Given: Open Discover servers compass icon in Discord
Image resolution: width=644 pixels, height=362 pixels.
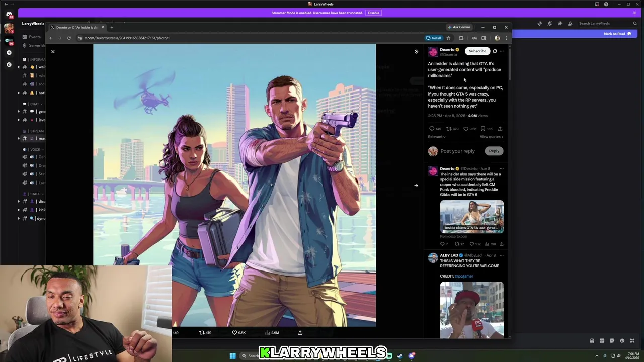Looking at the screenshot, I should 9,64.
